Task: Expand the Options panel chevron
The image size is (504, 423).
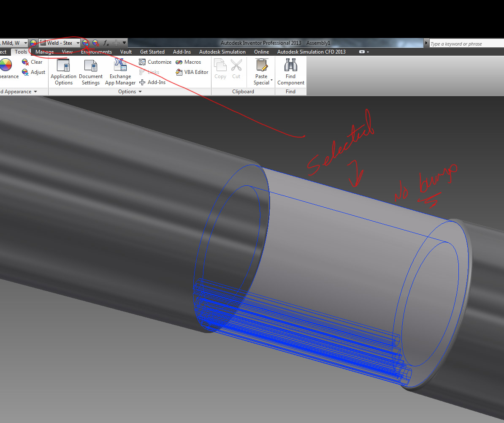Action: point(140,92)
